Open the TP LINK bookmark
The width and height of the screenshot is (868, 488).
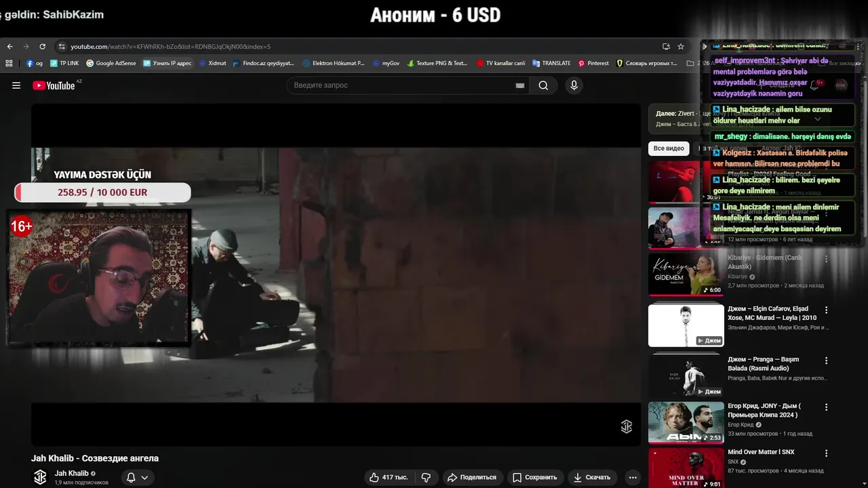(x=64, y=63)
